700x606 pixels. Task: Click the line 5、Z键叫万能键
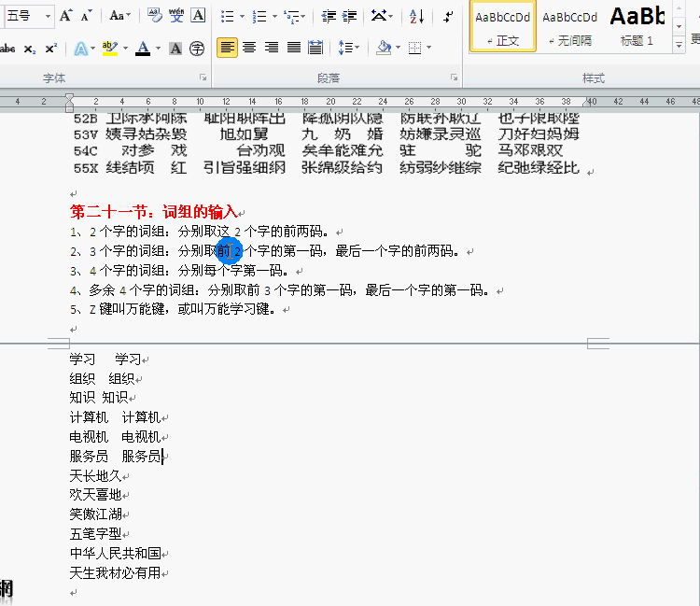pyautogui.click(x=173, y=309)
